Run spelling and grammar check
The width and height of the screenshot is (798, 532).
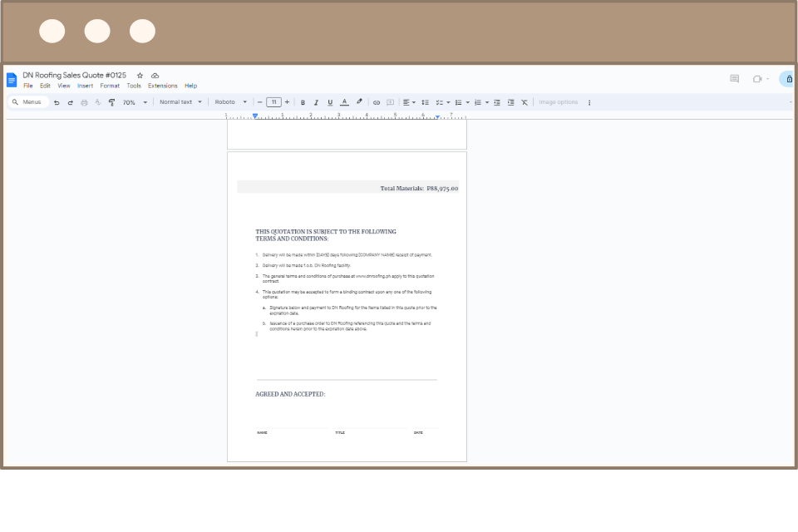98,102
